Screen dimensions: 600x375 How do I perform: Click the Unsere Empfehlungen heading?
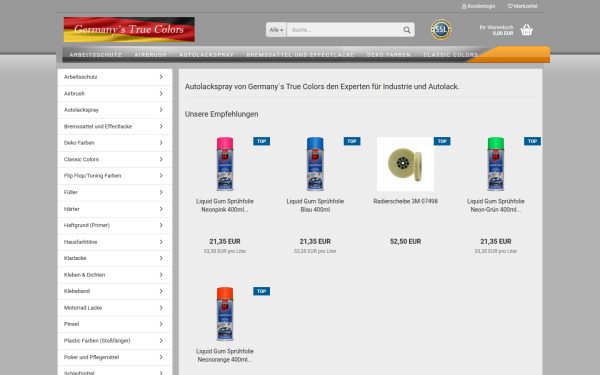pyautogui.click(x=222, y=114)
